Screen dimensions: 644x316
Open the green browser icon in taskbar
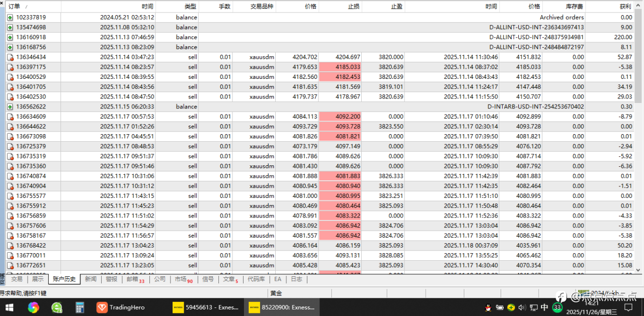[57, 307]
